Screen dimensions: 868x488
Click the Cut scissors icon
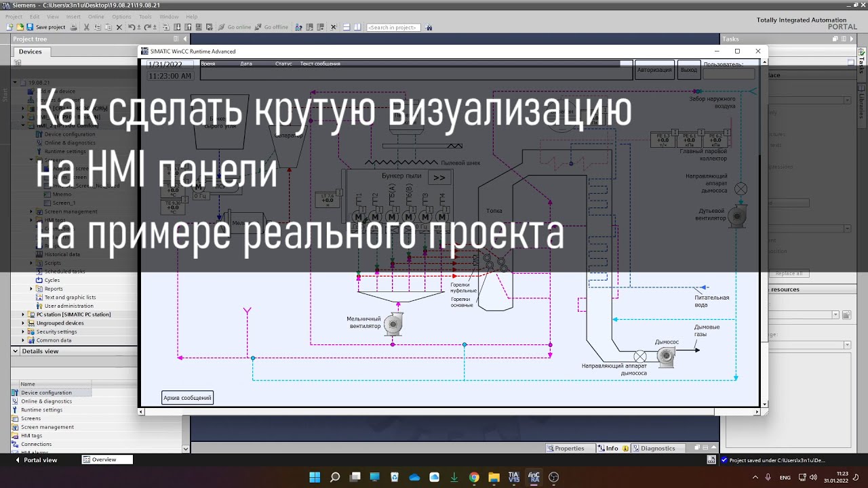point(87,27)
